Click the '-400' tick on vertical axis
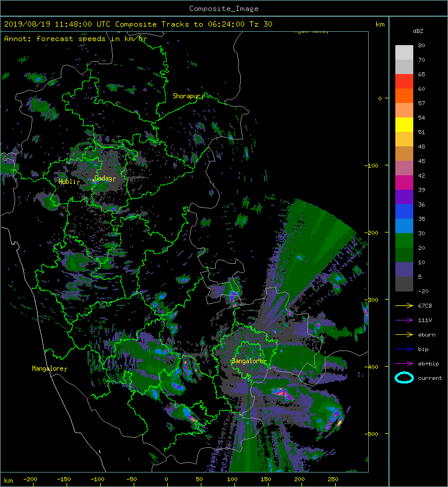448x487 pixels. (372, 367)
